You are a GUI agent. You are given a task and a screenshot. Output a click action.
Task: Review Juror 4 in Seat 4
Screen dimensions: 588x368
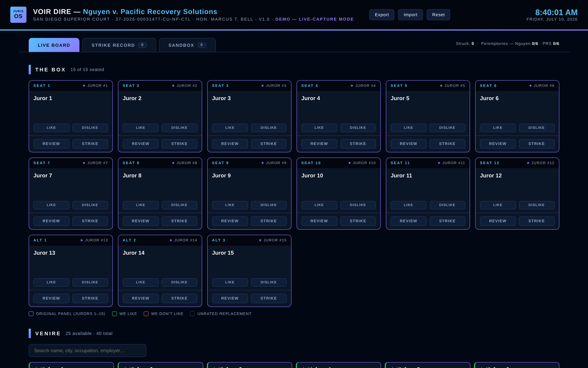click(319, 144)
